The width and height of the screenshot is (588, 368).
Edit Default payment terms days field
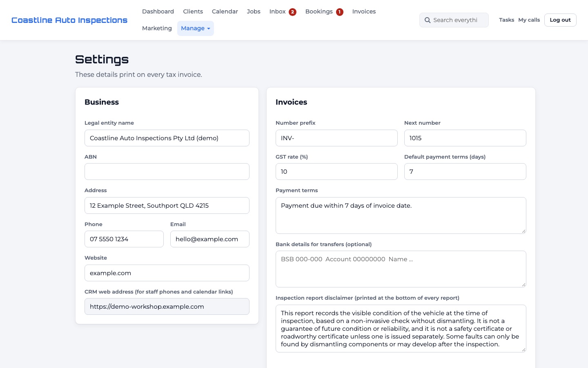tap(465, 172)
